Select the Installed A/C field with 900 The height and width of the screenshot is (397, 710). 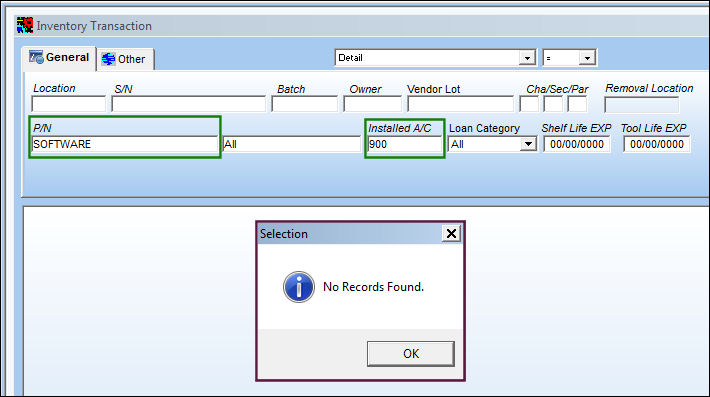404,144
